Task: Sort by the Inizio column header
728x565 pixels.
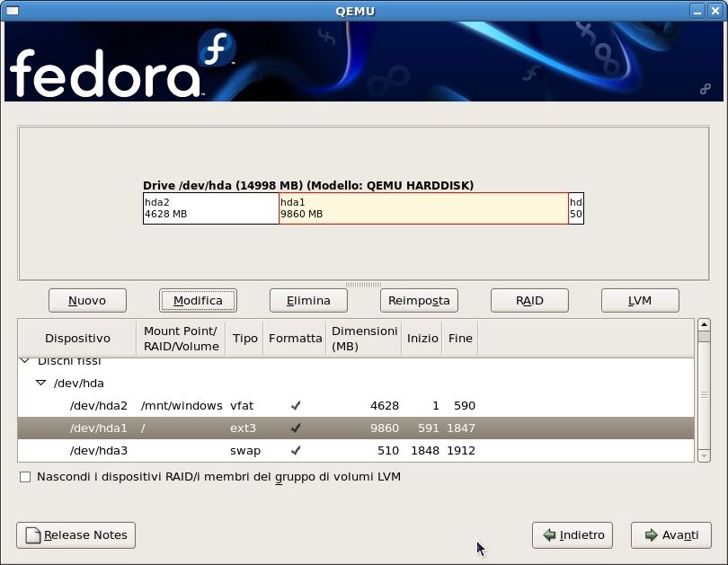Action: [422, 338]
